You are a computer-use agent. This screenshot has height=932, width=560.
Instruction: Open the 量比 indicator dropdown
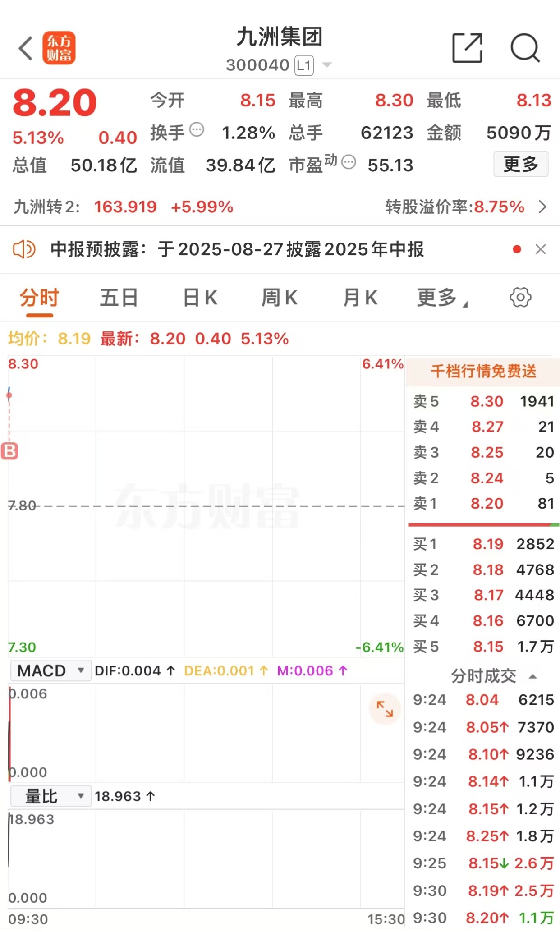coord(50,796)
